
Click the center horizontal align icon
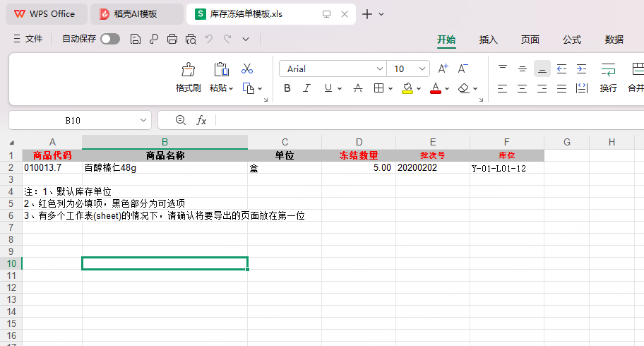tap(522, 88)
